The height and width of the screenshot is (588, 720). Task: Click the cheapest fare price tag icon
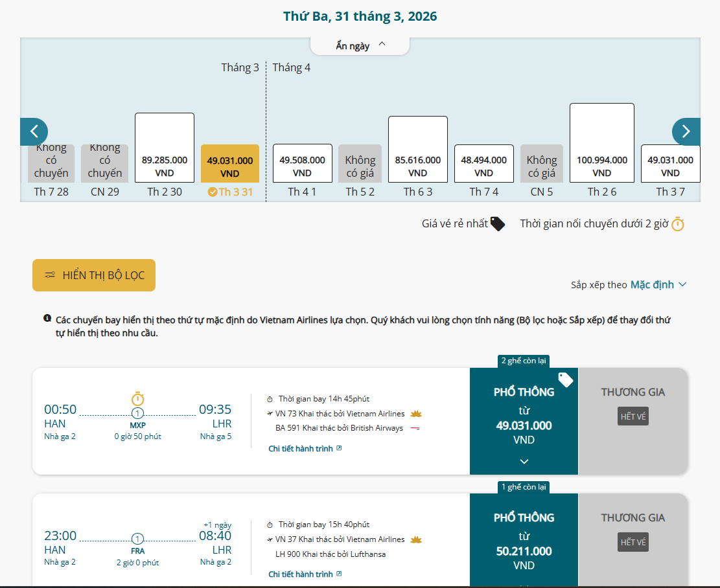coord(497,224)
